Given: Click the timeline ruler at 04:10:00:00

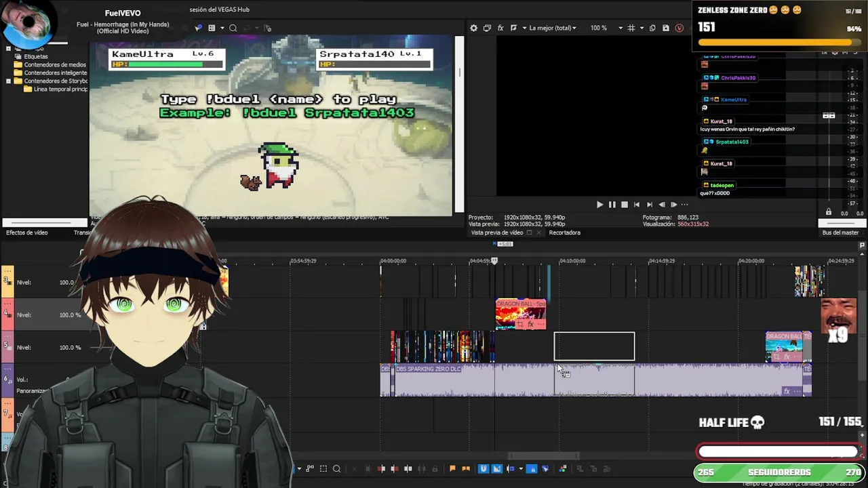Looking at the screenshot, I should click(572, 261).
